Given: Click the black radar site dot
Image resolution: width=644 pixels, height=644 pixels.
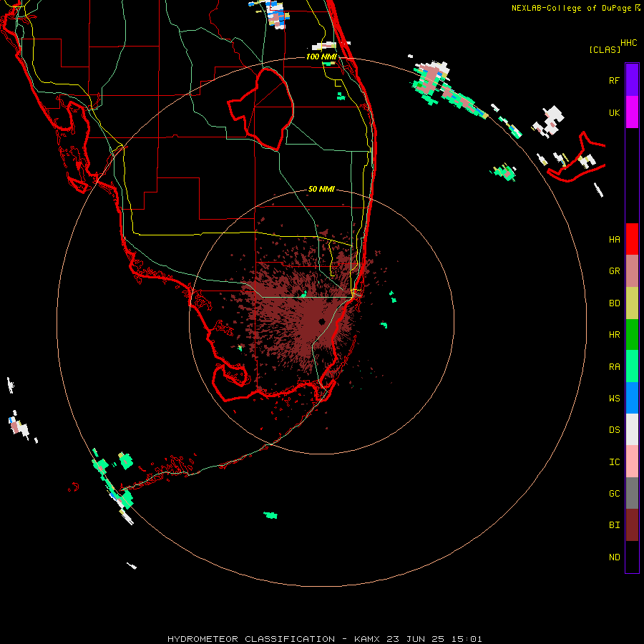Looking at the screenshot, I should pos(321,321).
